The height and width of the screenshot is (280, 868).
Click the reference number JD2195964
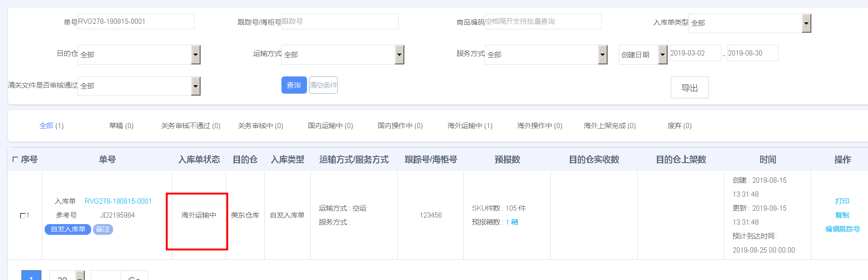tap(117, 215)
